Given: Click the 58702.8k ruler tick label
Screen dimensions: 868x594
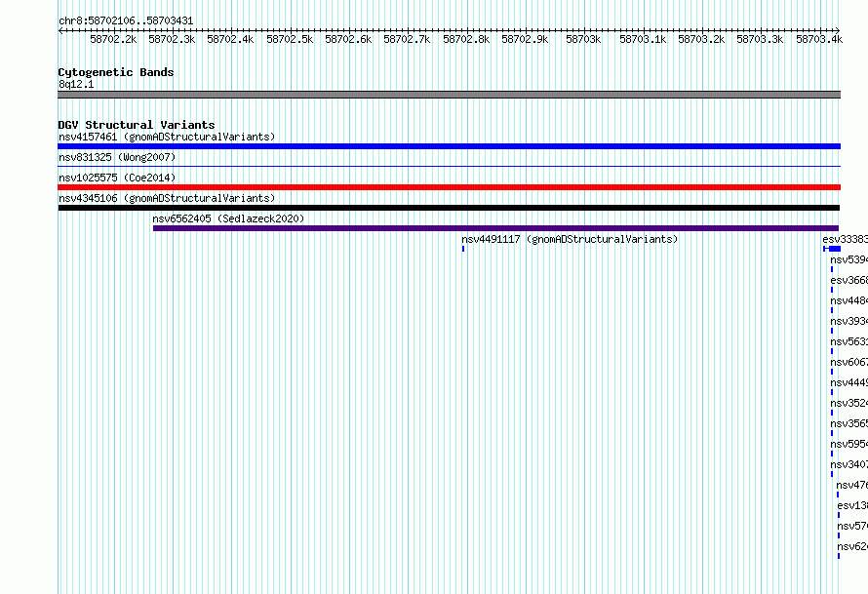Looking at the screenshot, I should coord(466,39).
